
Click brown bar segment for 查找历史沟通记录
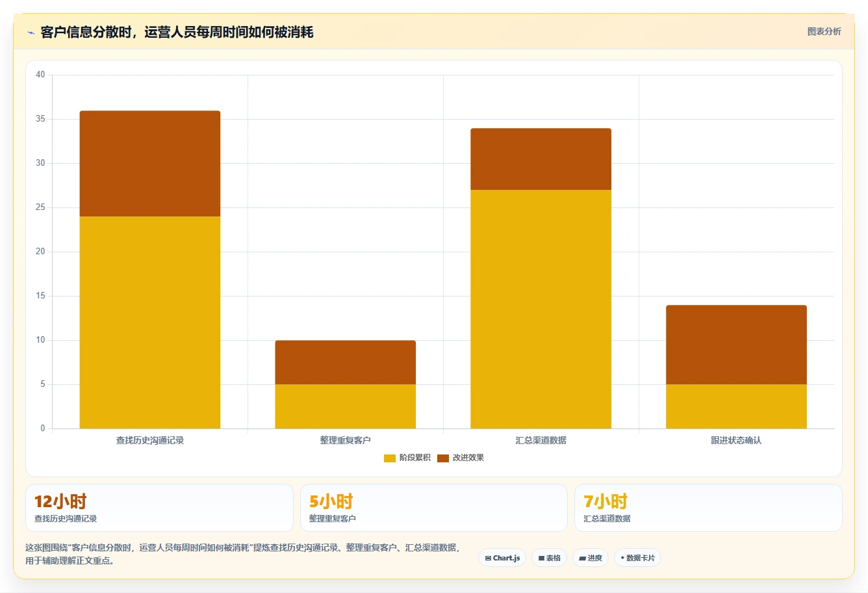tap(150, 164)
